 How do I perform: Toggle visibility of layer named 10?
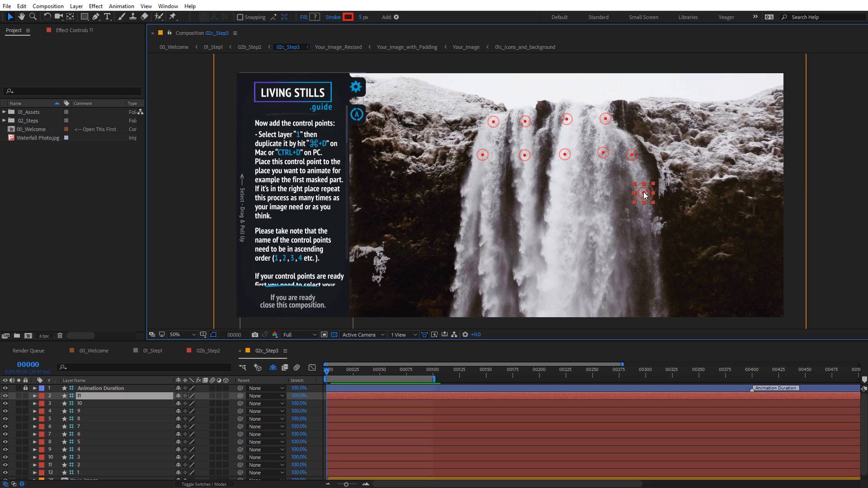(5, 404)
